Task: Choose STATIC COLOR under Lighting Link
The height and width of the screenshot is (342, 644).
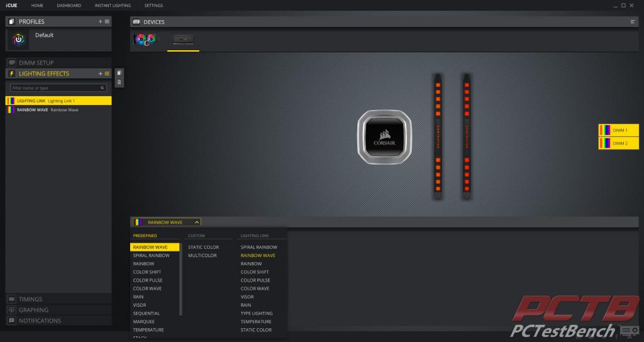Action: tap(256, 329)
